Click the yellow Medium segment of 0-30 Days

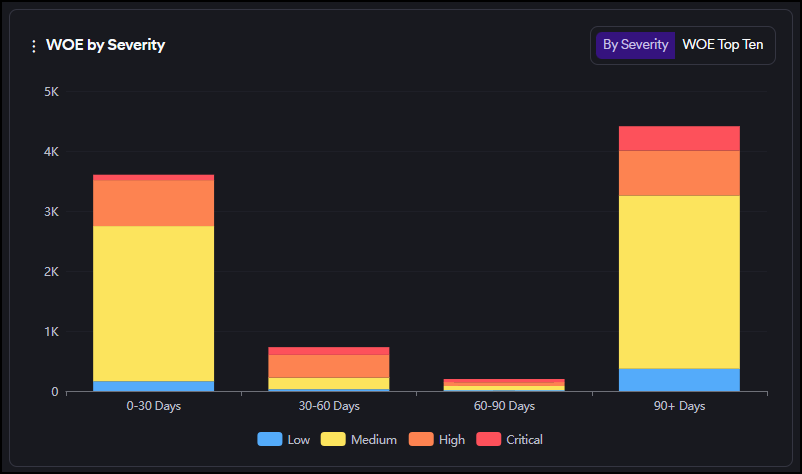(153, 303)
